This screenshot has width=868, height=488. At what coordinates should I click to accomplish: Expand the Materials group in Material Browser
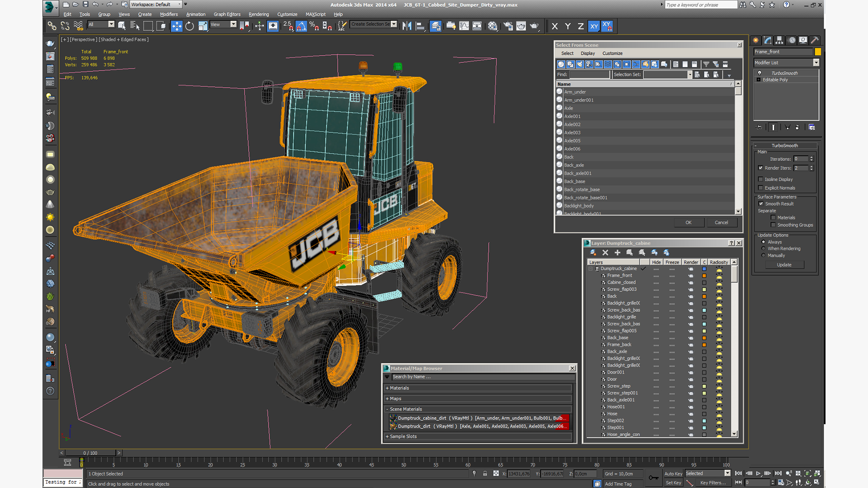pos(479,388)
